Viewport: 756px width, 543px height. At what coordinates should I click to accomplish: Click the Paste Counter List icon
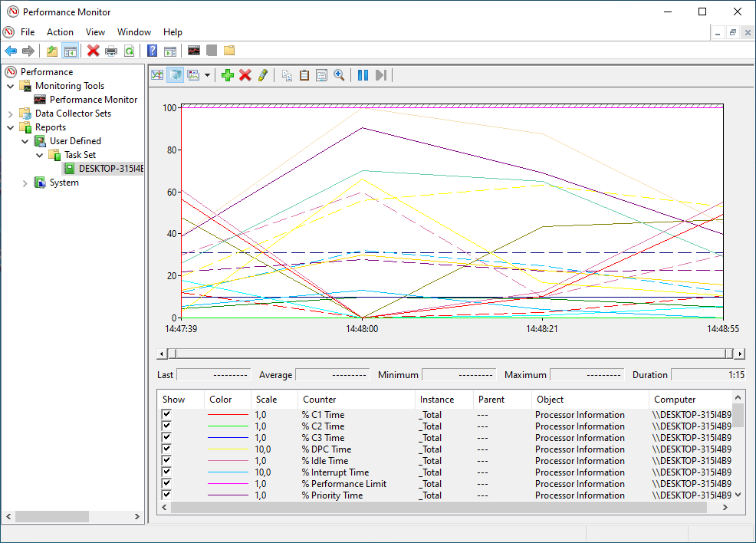pyautogui.click(x=304, y=74)
